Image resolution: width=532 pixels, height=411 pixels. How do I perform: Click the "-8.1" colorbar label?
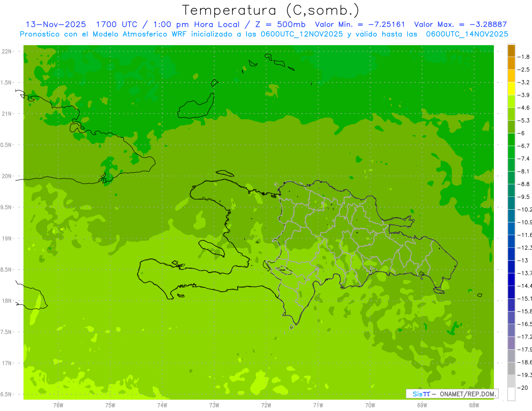[523, 172]
